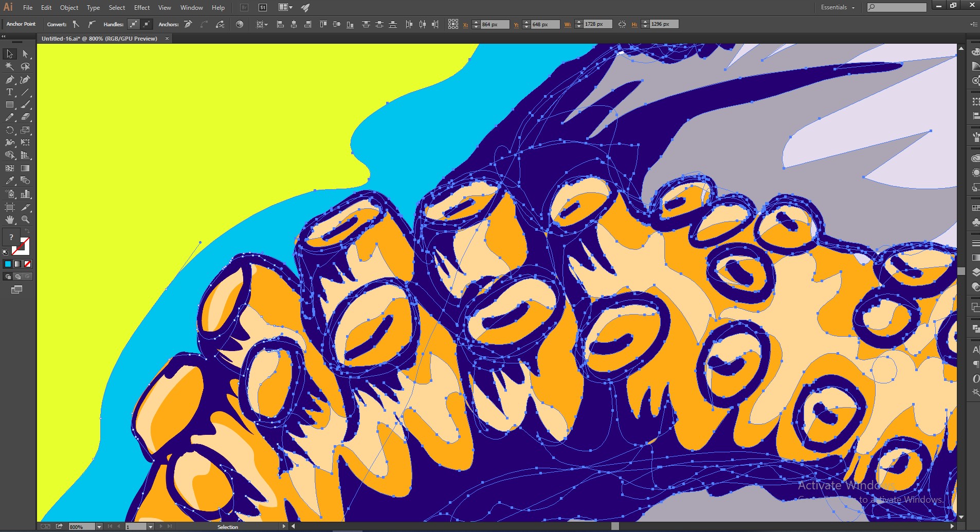This screenshot has height=532, width=980.
Task: Select the Blend tool
Action: click(x=25, y=180)
